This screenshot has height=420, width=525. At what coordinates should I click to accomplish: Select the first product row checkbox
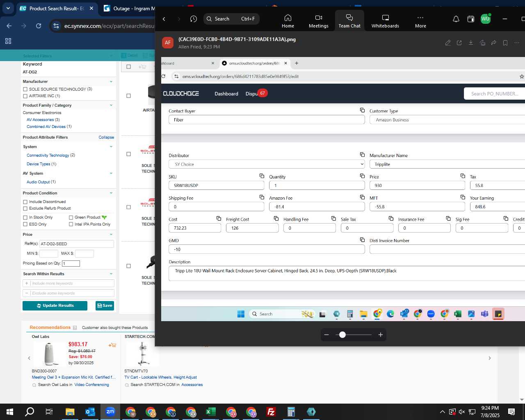[128, 96]
